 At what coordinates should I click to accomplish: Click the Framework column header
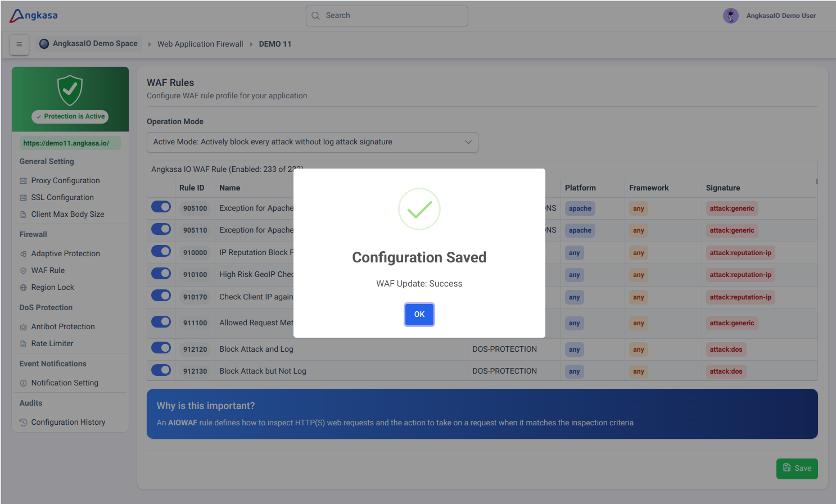point(649,188)
